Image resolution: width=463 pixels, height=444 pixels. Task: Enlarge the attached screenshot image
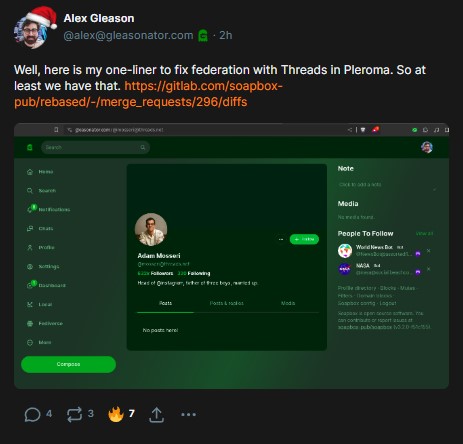[x=231, y=256]
